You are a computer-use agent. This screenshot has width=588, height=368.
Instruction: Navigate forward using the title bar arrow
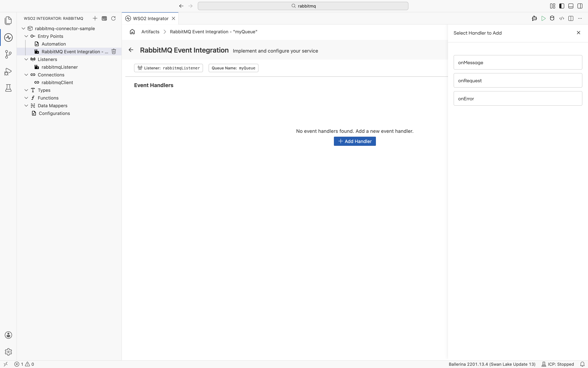pyautogui.click(x=191, y=6)
